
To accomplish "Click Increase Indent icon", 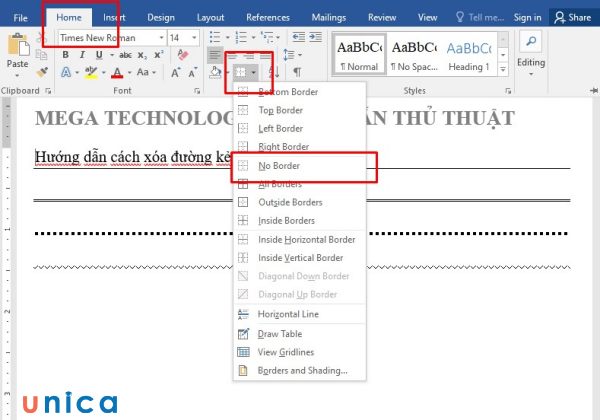I will coord(316,37).
